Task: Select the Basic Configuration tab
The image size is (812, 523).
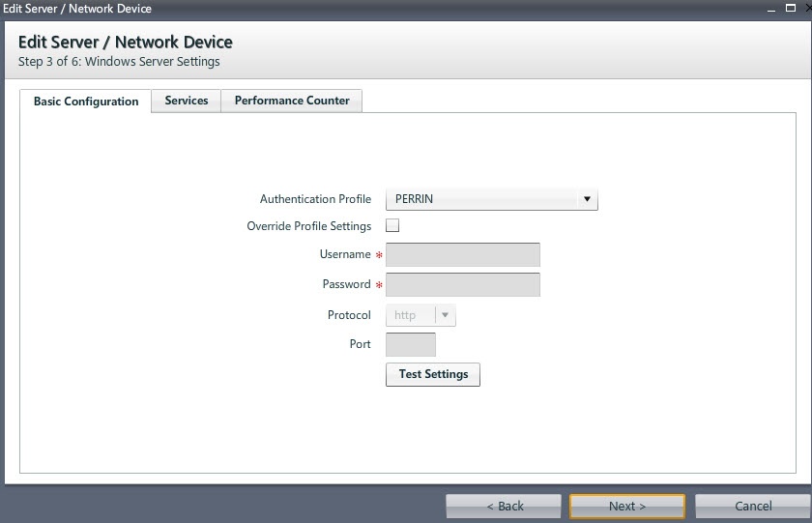Action: pos(86,102)
